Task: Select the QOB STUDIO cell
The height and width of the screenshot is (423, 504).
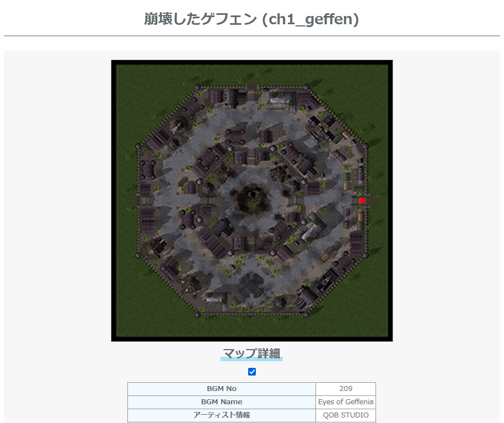Action: coord(346,415)
